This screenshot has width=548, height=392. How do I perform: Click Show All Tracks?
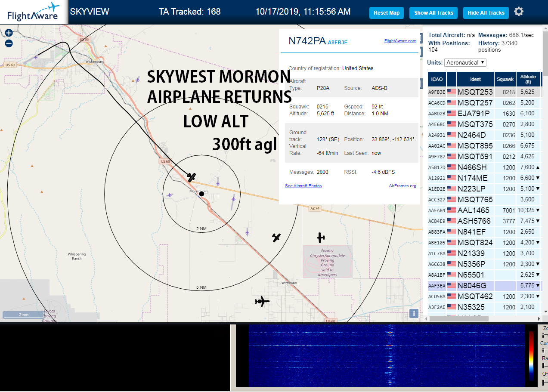point(433,13)
